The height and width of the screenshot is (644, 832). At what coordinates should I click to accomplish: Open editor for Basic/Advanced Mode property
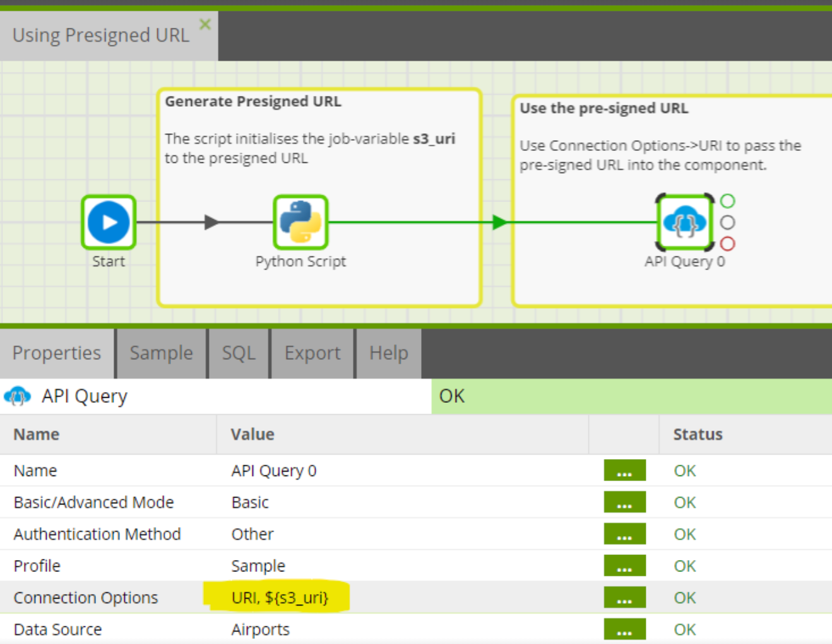(624, 503)
